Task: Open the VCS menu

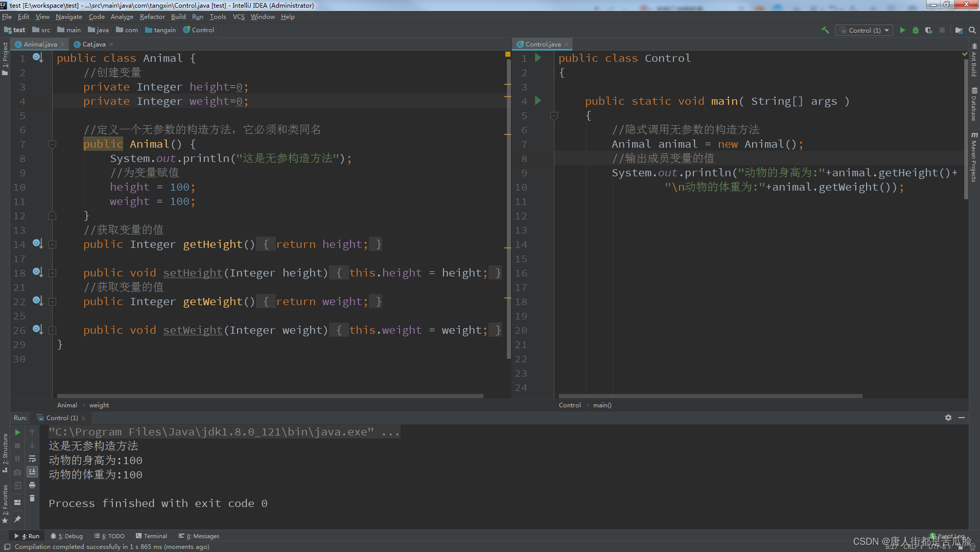Action: [x=239, y=17]
